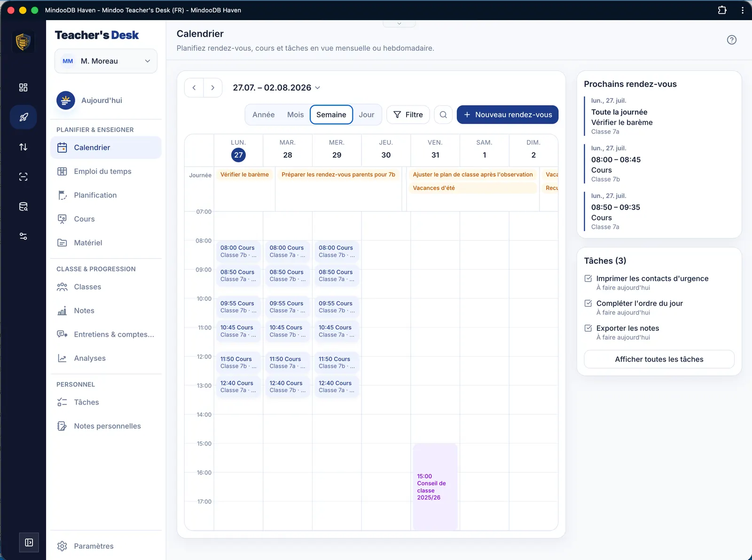
Task: Check off Imprimer les contacts d'urgence task
Action: click(x=588, y=278)
